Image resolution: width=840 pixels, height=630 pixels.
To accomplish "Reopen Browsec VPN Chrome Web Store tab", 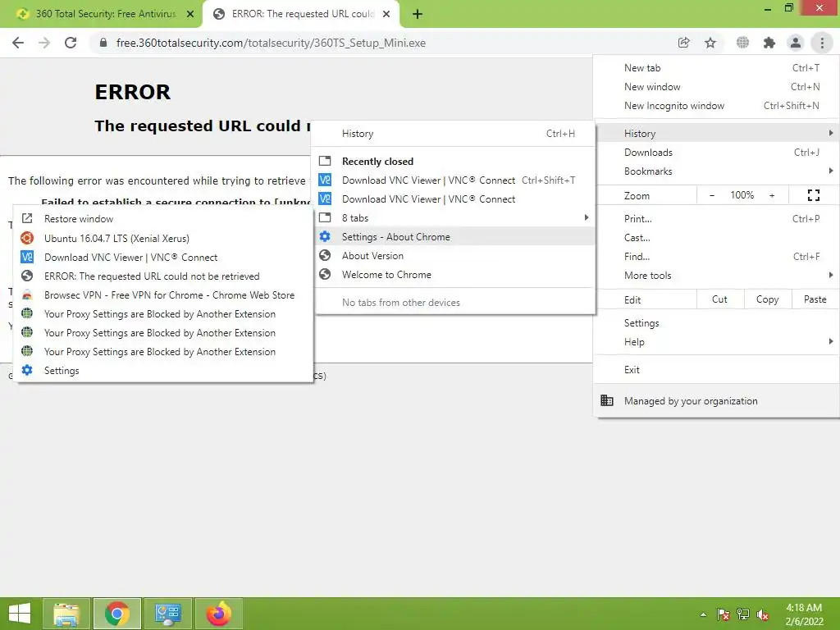I will (163, 294).
